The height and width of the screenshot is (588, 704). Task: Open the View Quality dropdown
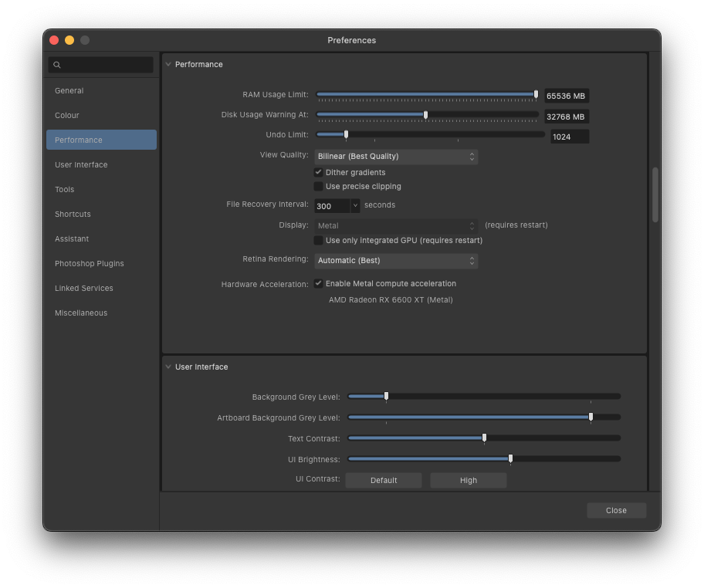396,156
